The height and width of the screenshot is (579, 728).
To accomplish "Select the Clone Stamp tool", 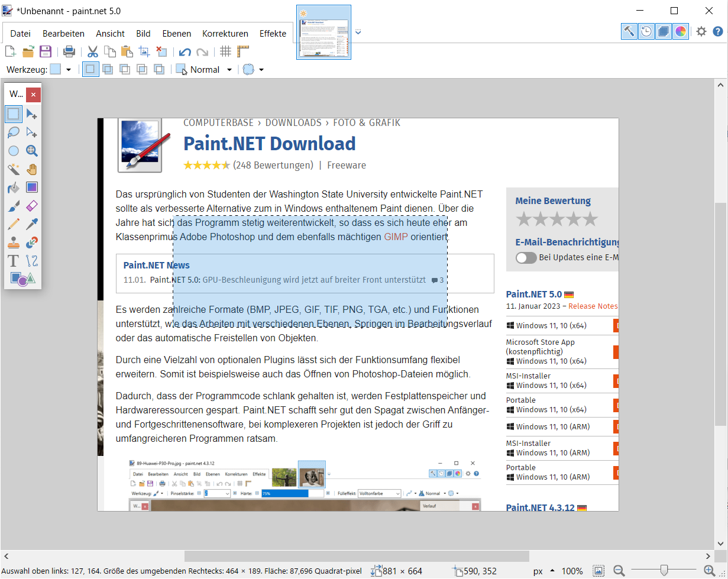I will [14, 242].
